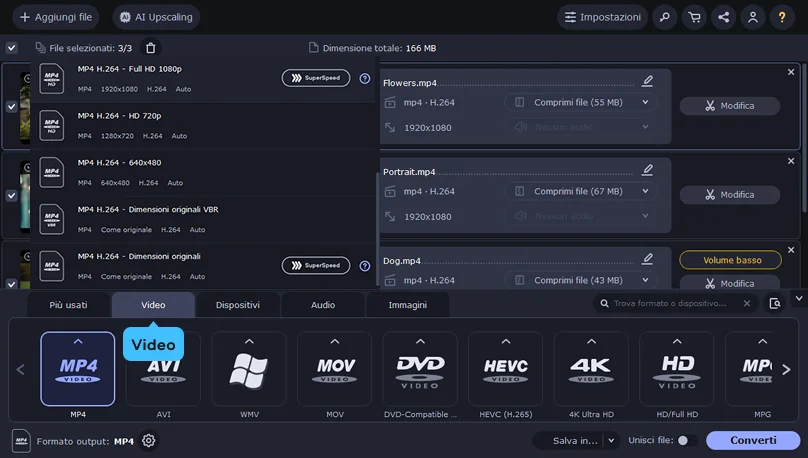Viewport: 808px width, 458px height.
Task: Click Modifica button for Portrait.mp4
Action: pos(730,195)
